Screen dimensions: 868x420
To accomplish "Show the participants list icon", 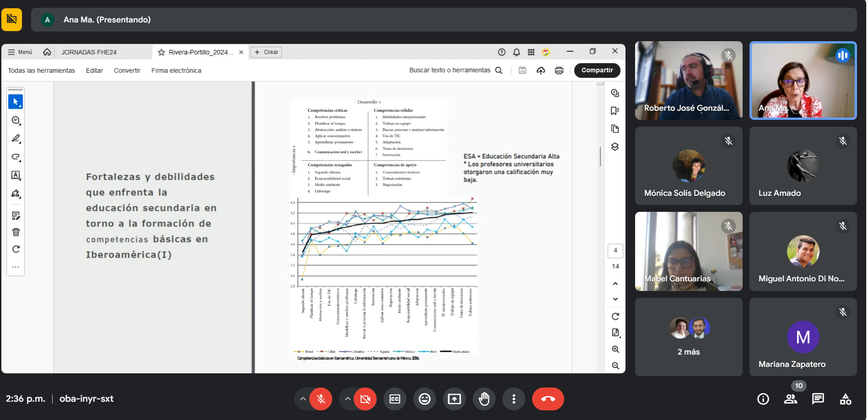I will coord(790,399).
